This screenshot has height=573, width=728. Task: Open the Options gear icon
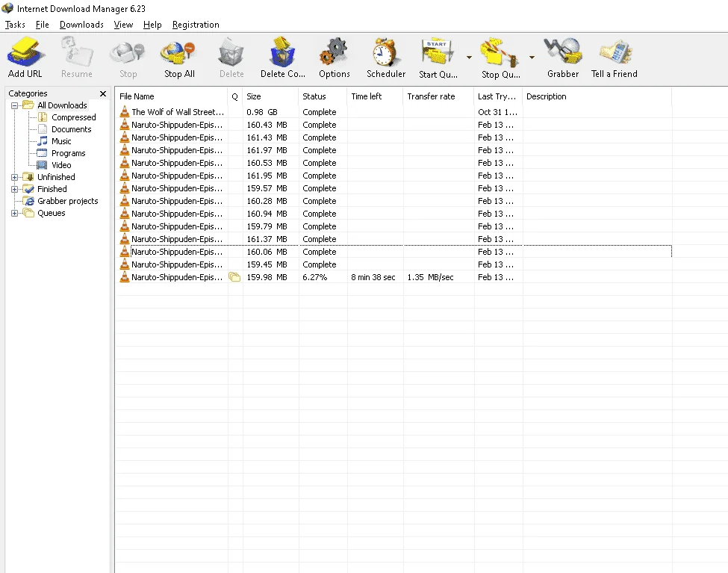click(335, 58)
